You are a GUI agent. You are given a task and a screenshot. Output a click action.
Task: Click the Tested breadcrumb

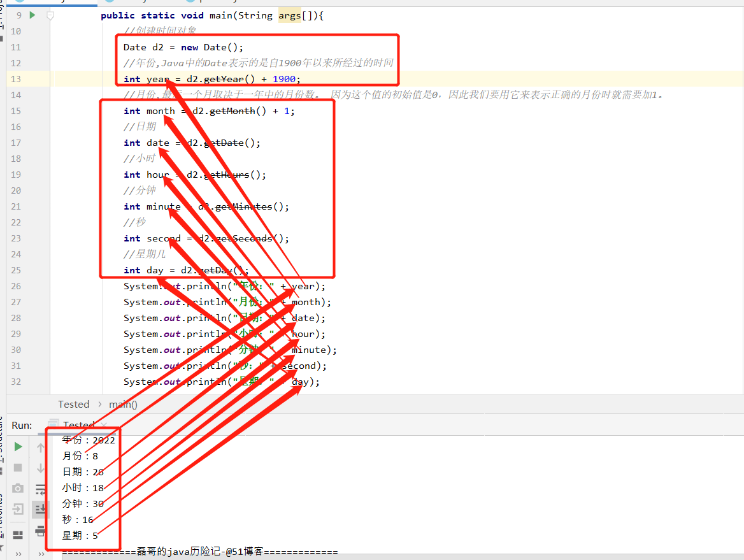tap(73, 404)
